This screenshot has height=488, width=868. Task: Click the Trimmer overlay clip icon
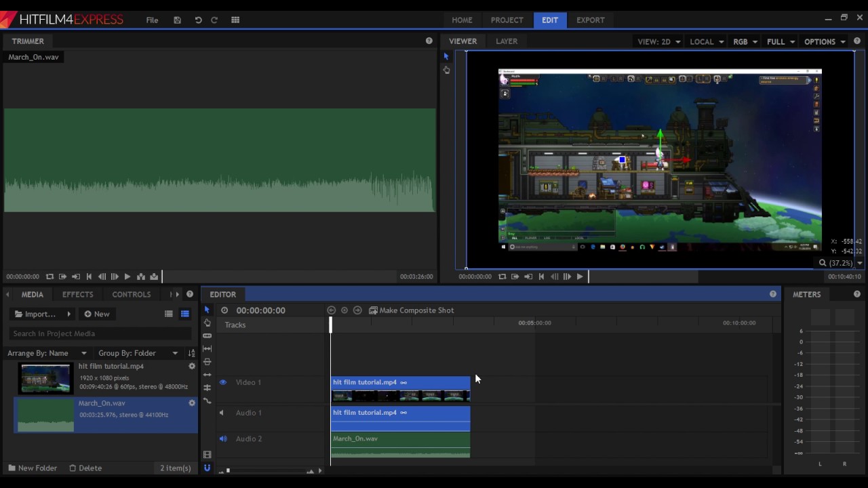154,277
